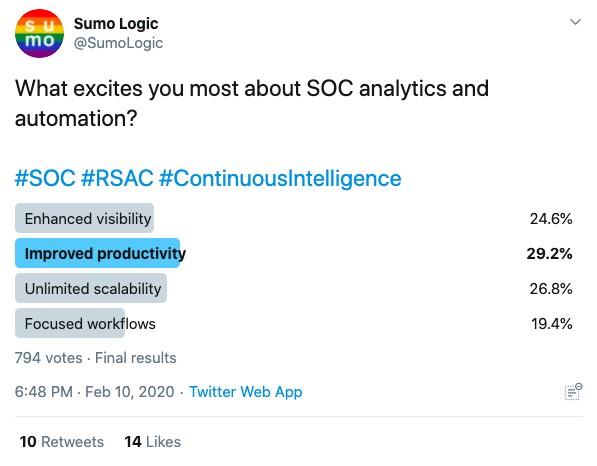This screenshot has width=597, height=466.
Task: Click the 19.4% Focused workflows percentage
Action: pos(551,324)
